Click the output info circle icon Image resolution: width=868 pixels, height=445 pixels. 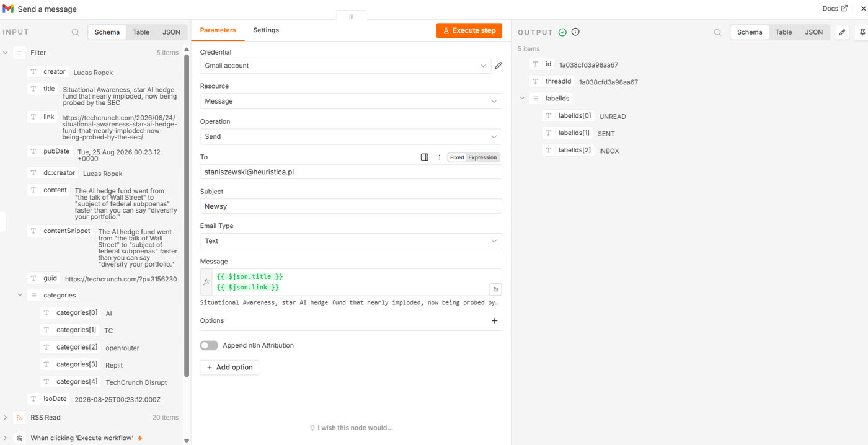pyautogui.click(x=575, y=32)
